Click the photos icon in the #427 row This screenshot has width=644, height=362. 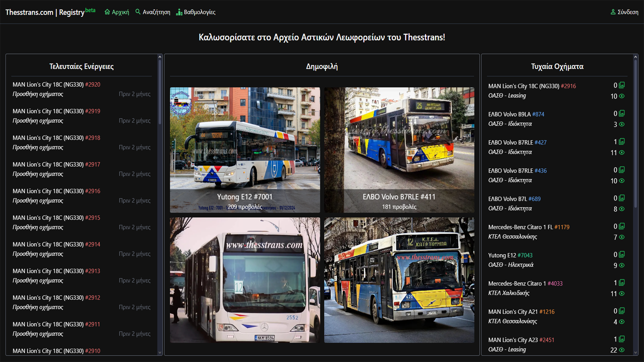coord(622,141)
